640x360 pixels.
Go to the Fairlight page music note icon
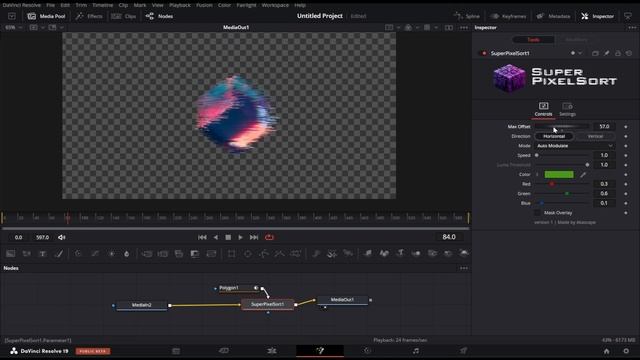tap(416, 351)
